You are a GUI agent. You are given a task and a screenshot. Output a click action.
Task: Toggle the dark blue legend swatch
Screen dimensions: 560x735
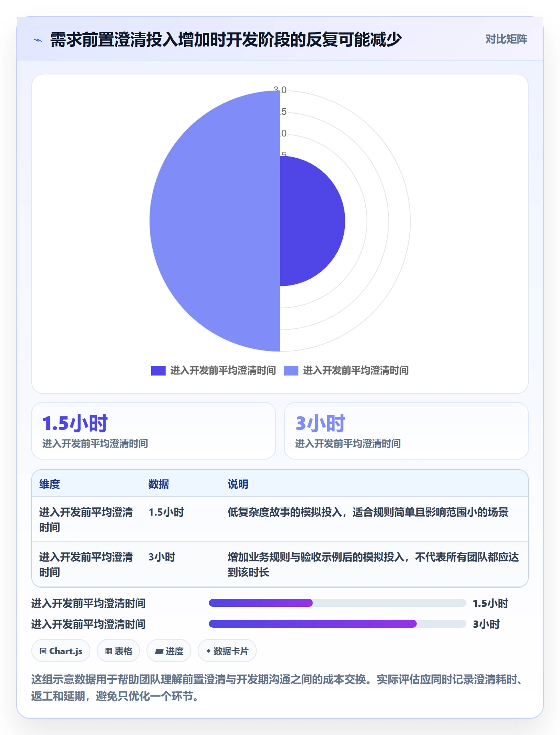pyautogui.click(x=158, y=371)
